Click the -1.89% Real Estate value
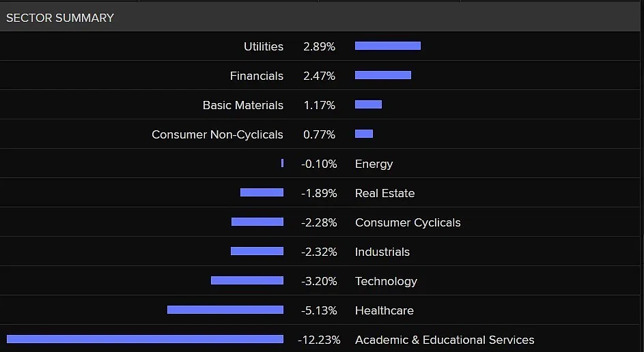 pyautogui.click(x=319, y=193)
